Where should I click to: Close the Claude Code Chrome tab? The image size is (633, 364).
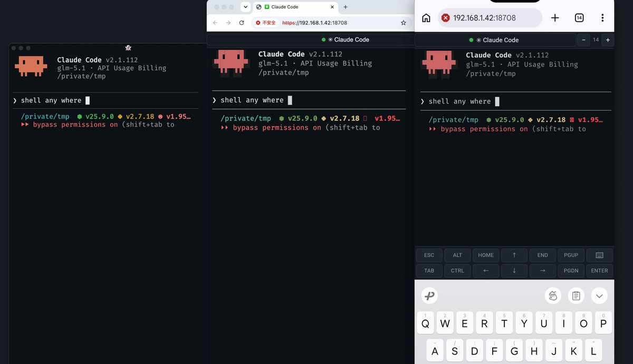click(x=332, y=7)
